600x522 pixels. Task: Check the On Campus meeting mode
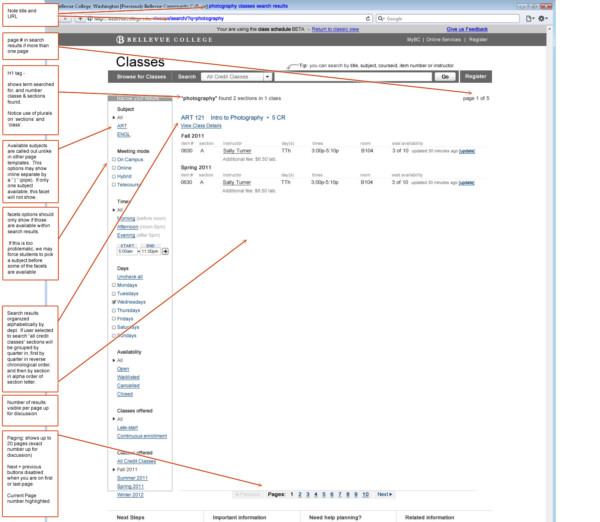(114, 159)
